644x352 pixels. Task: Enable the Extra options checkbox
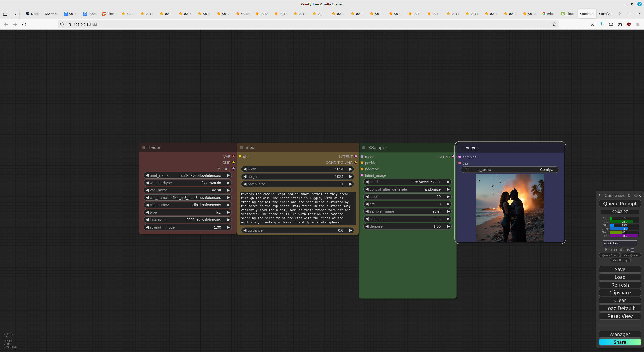click(633, 250)
